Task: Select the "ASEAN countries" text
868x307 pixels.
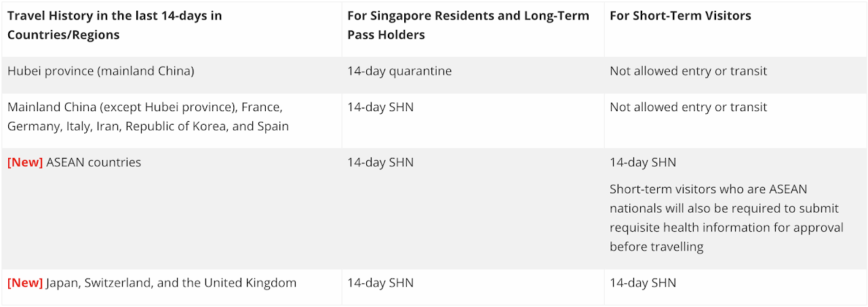Action: click(94, 163)
